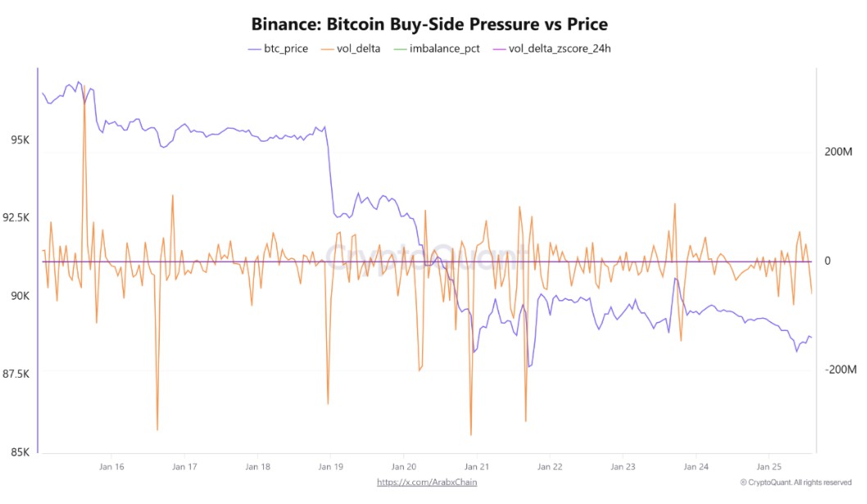Select the -200M right axis label
The image size is (867, 504).
[841, 370]
